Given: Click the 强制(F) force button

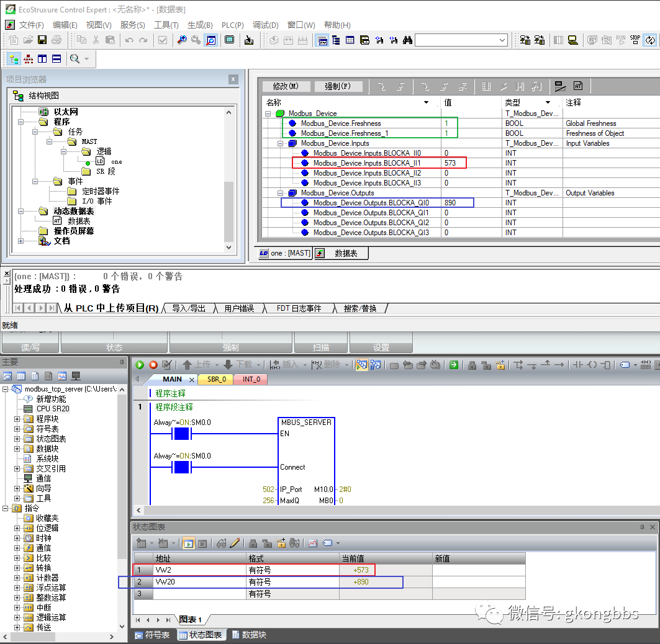Looking at the screenshot, I should (x=338, y=86).
